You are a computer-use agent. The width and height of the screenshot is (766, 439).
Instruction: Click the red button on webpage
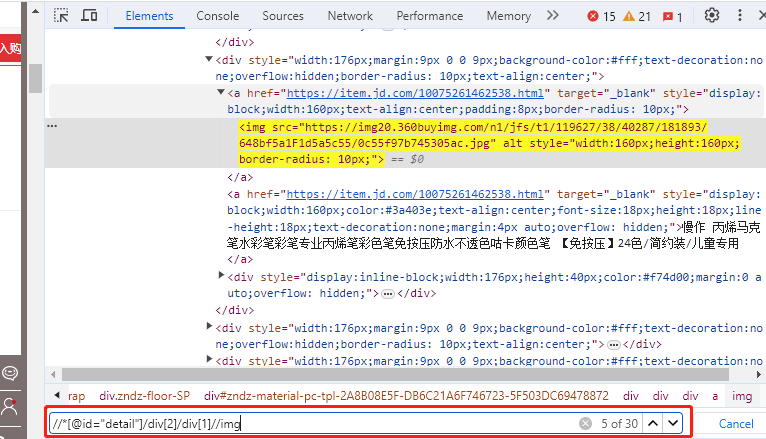pos(10,48)
